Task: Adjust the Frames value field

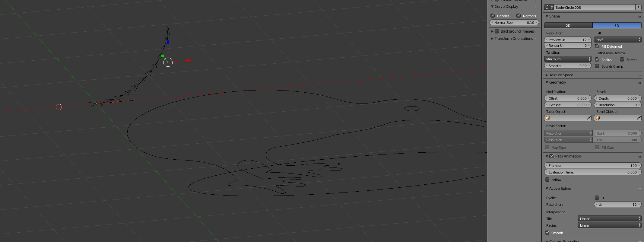Action: [593, 166]
